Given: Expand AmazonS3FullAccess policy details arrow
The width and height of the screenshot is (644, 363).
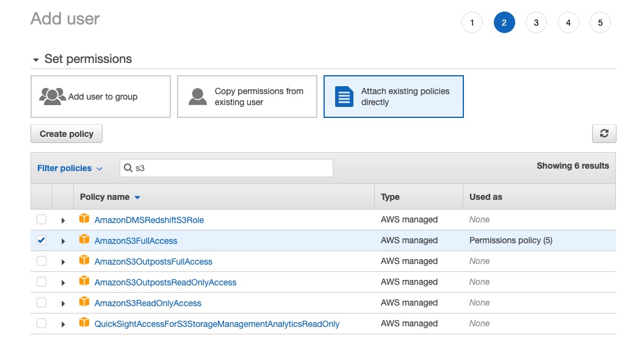Looking at the screenshot, I should click(x=63, y=241).
